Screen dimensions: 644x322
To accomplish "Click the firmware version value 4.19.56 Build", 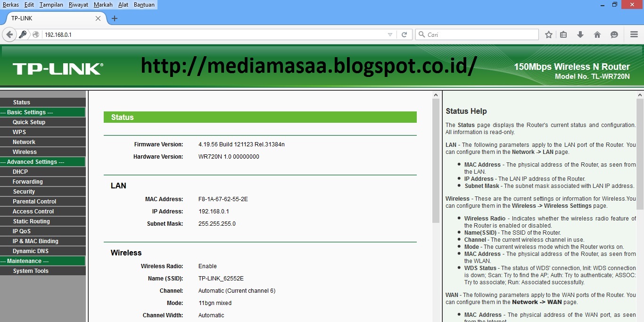I will (241, 144).
